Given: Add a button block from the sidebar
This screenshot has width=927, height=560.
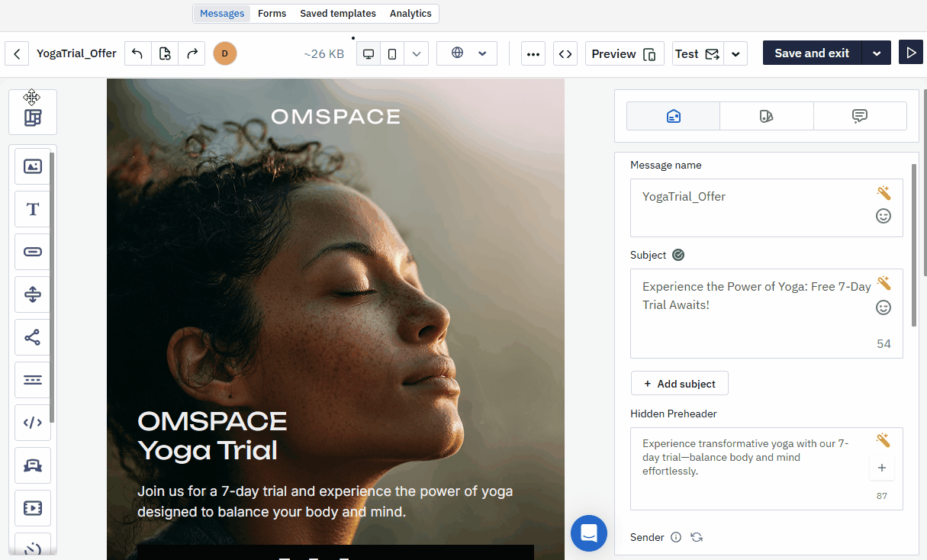Looking at the screenshot, I should tap(33, 252).
